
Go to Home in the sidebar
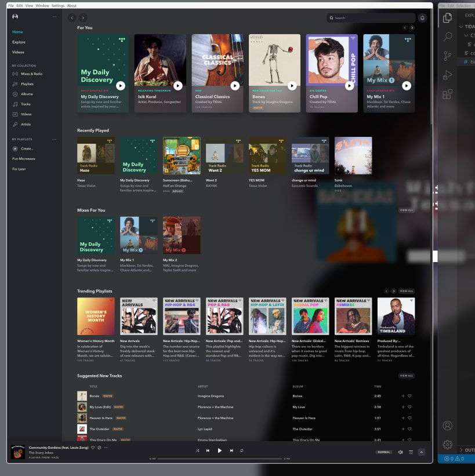[17, 32]
